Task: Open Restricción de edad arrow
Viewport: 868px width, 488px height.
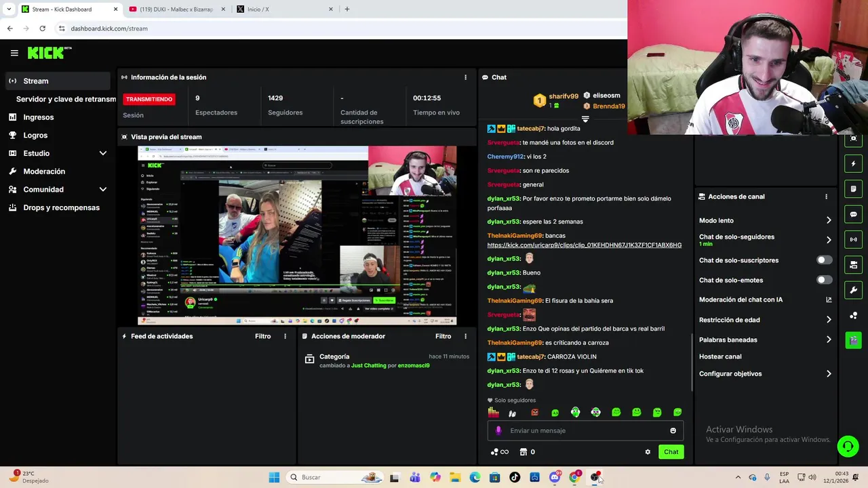Action: tap(829, 320)
